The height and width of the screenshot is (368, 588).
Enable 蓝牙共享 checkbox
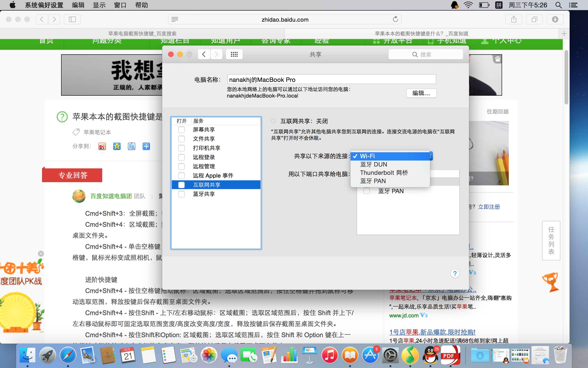pos(181,194)
